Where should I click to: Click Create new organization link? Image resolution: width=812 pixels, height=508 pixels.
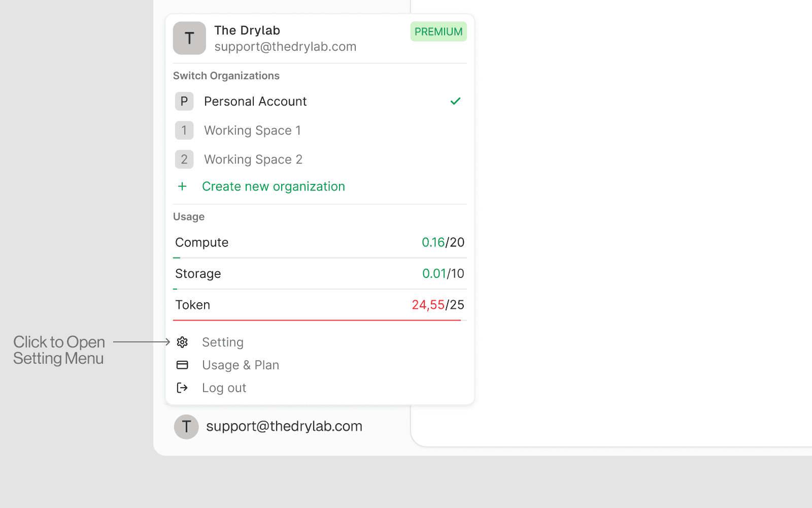click(x=274, y=186)
